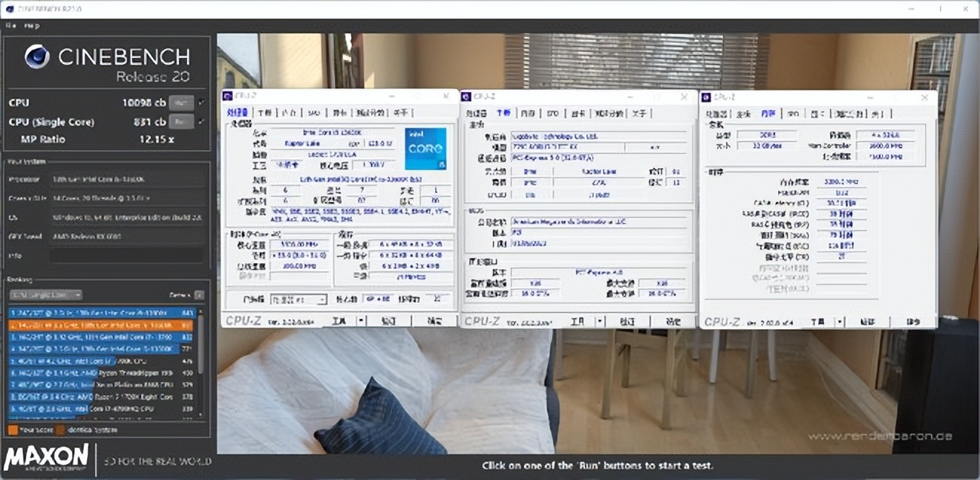Click the first CPU-Z window title icon
Image resolution: width=980 pixels, height=480 pixels.
pyautogui.click(x=227, y=96)
